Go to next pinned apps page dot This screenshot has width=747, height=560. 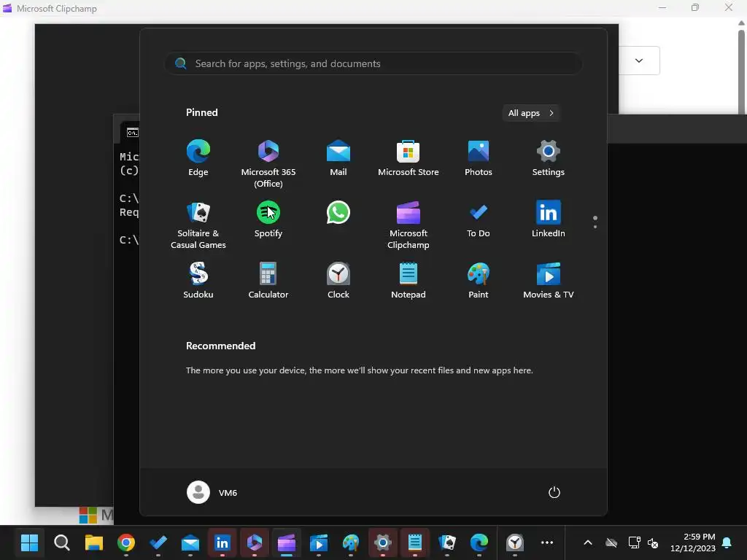click(x=595, y=227)
